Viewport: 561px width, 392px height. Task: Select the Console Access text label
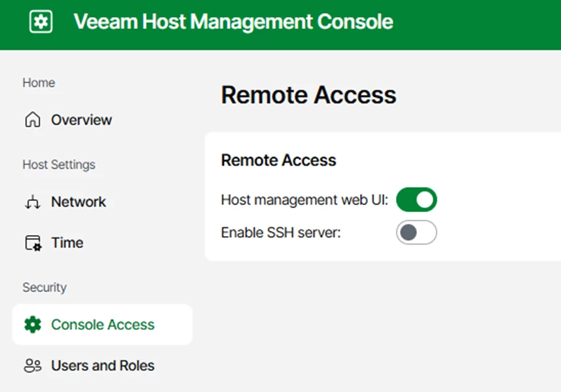(103, 325)
